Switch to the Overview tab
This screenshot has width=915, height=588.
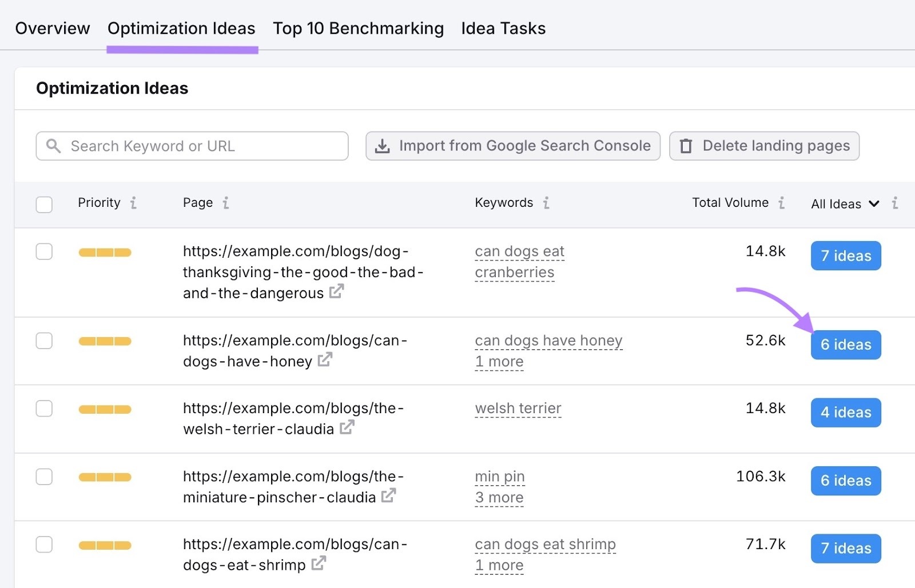52,28
